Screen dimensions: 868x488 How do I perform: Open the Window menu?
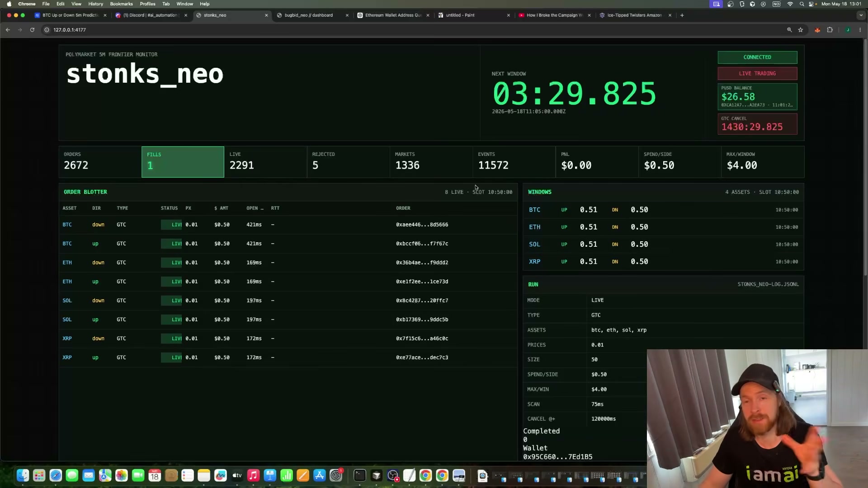[x=184, y=4]
